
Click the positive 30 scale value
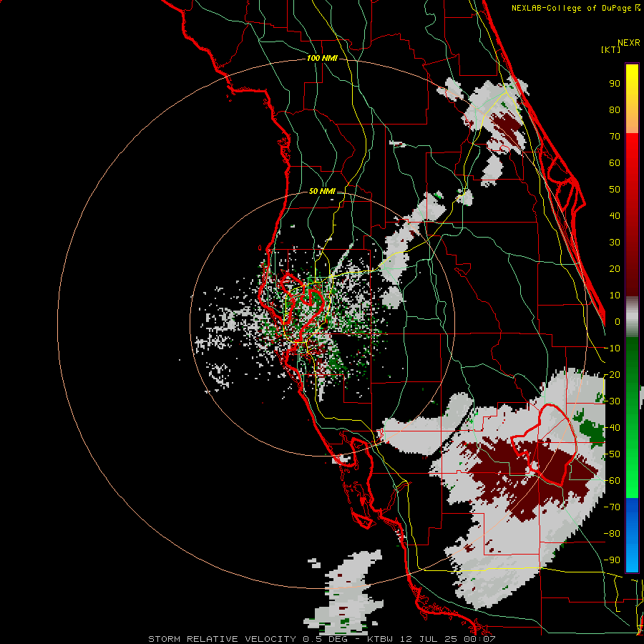(615, 243)
